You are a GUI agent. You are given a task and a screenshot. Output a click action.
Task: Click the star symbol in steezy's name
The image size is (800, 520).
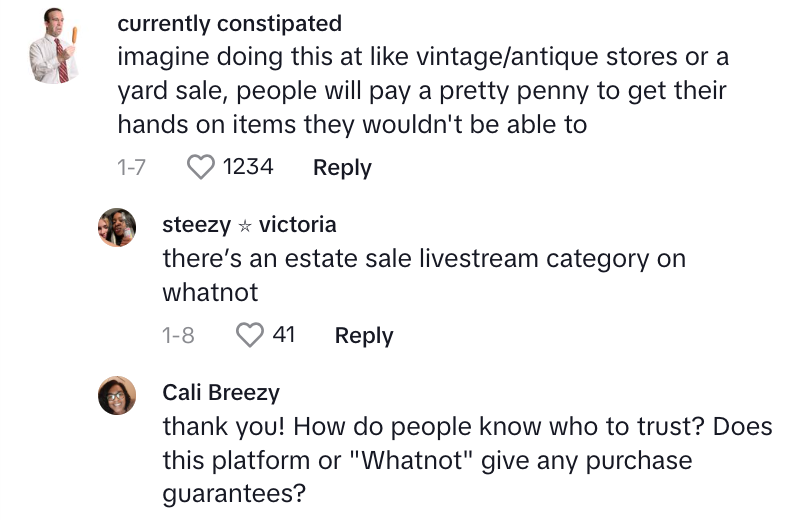point(245,226)
